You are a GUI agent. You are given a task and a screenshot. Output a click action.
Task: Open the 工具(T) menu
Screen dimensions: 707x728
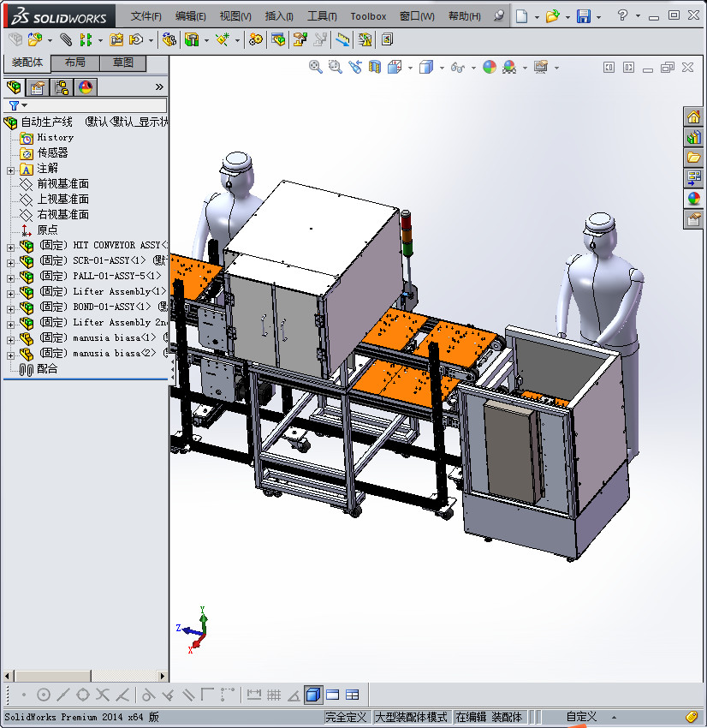[x=322, y=16]
